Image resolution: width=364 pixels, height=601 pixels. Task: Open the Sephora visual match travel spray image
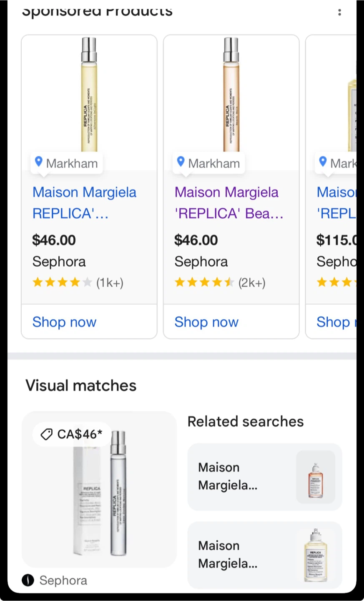point(99,490)
